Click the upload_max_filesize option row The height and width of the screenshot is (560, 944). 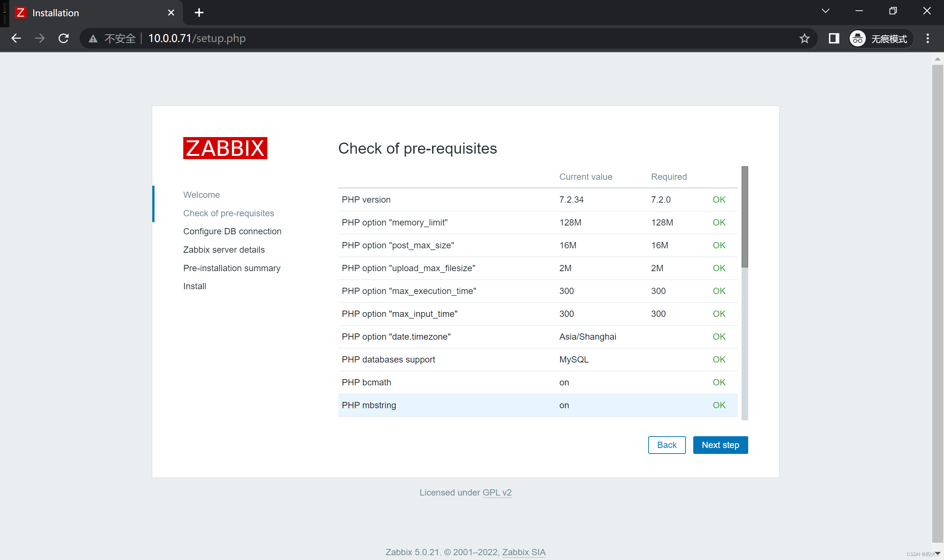[x=538, y=268]
